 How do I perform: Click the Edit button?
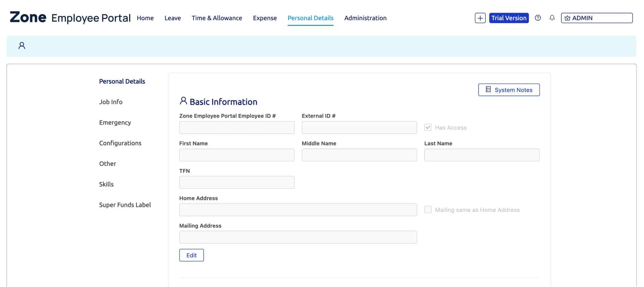(191, 255)
